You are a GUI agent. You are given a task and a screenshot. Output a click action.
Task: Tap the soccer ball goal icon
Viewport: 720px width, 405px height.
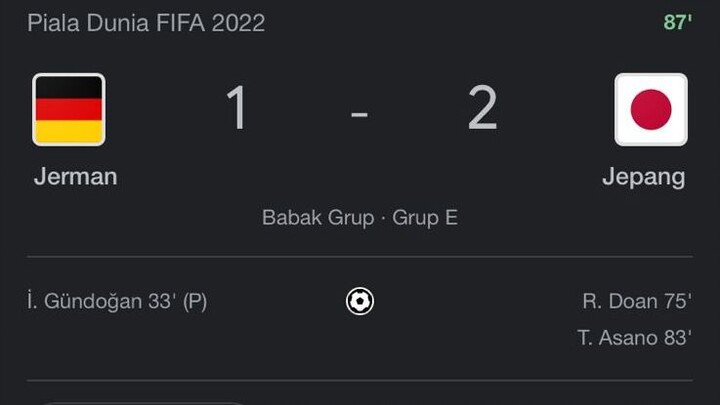tap(360, 301)
